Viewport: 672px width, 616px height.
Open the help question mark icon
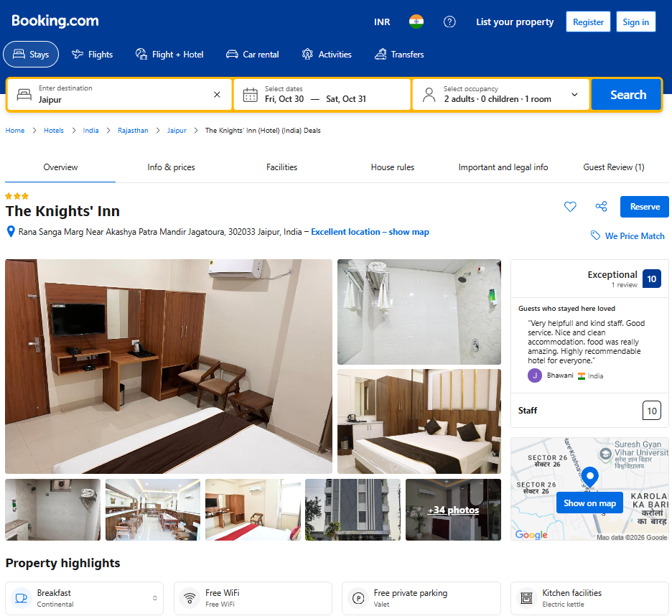pyautogui.click(x=449, y=22)
